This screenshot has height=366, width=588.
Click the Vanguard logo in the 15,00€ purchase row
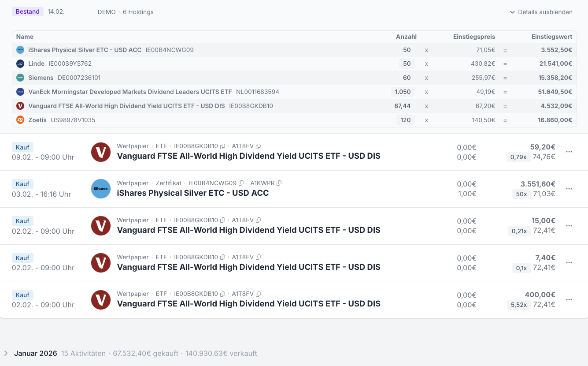[x=101, y=226]
